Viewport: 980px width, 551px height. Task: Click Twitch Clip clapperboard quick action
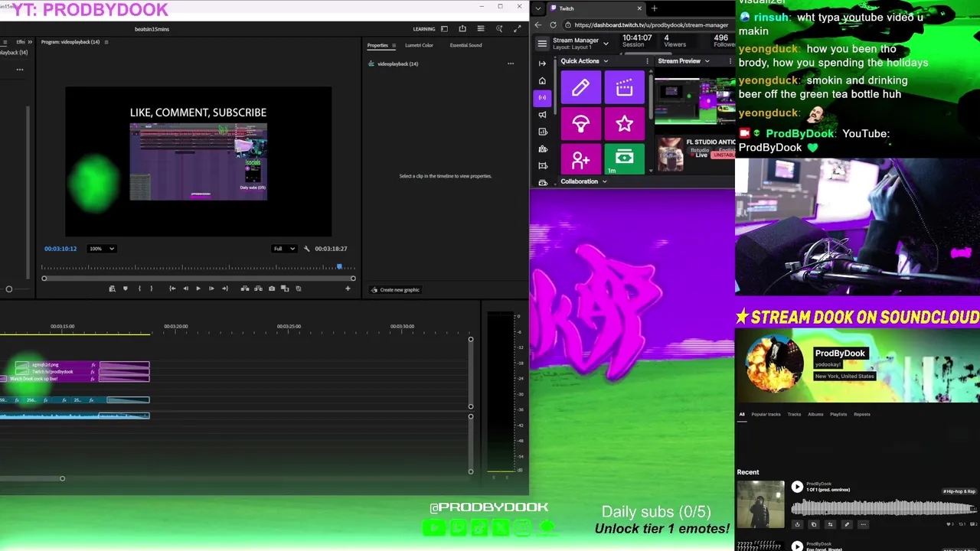(x=625, y=87)
